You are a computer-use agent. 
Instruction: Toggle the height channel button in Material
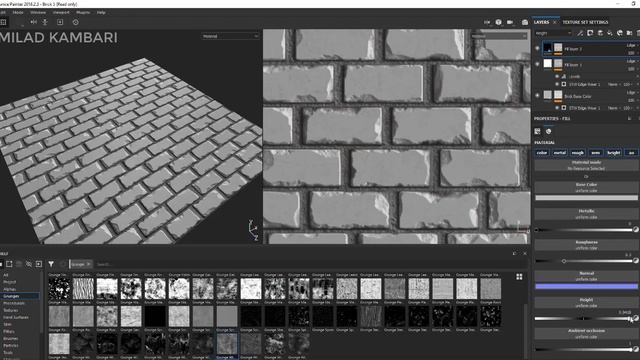coord(613,153)
